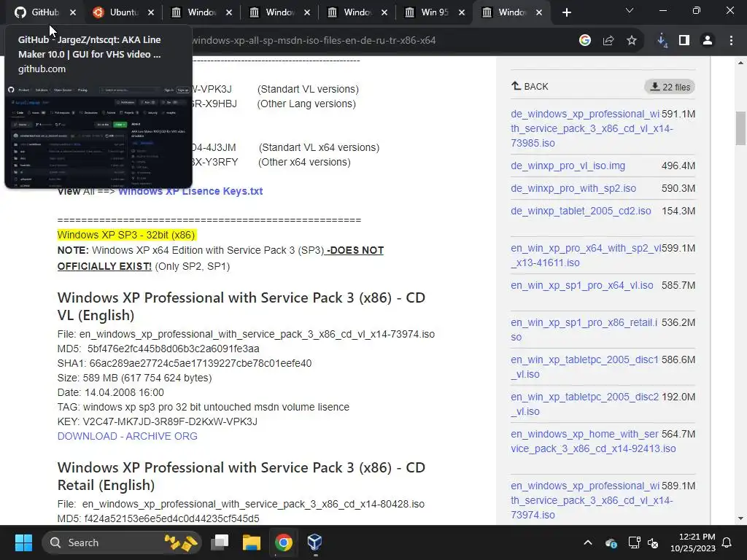Image resolution: width=747 pixels, height=560 pixels.
Task: Click the Chrome taskbar icon
Action: [x=283, y=542]
